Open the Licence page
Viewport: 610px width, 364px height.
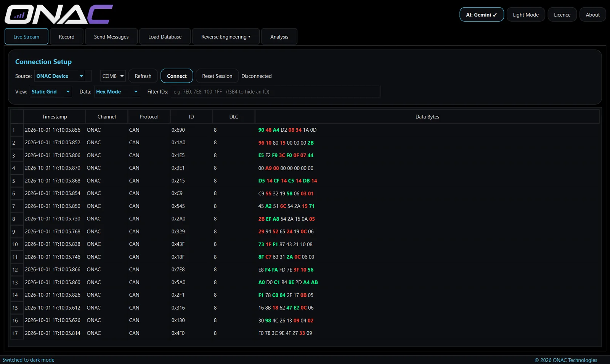pos(562,15)
